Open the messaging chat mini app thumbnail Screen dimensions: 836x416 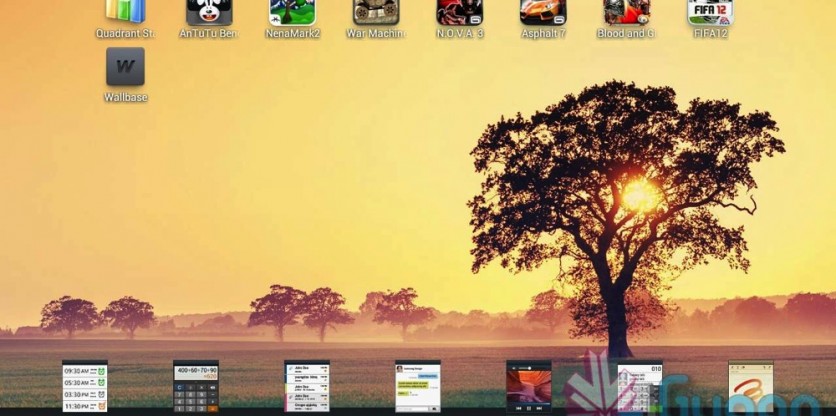(417, 388)
